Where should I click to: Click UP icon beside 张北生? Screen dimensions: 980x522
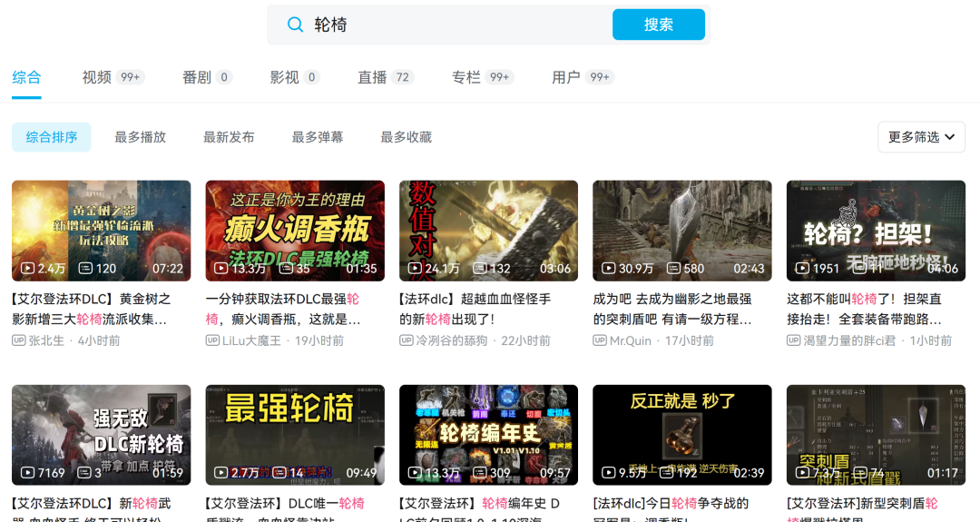[19, 340]
